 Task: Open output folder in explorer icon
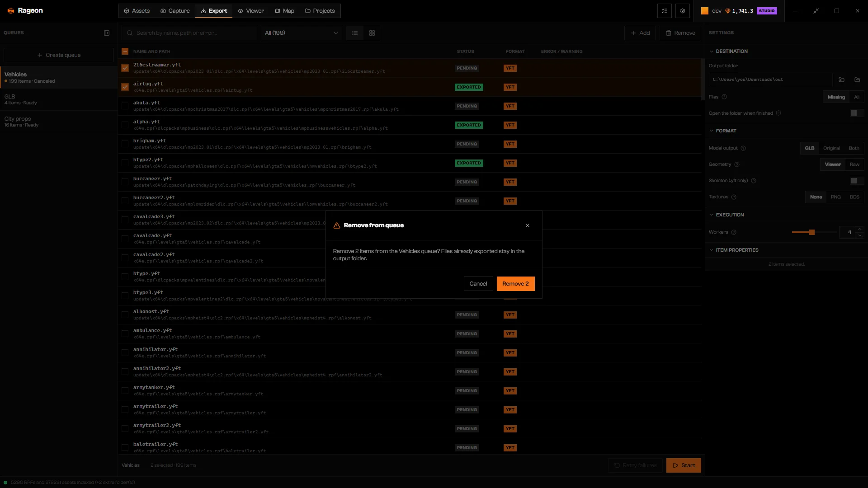(857, 80)
